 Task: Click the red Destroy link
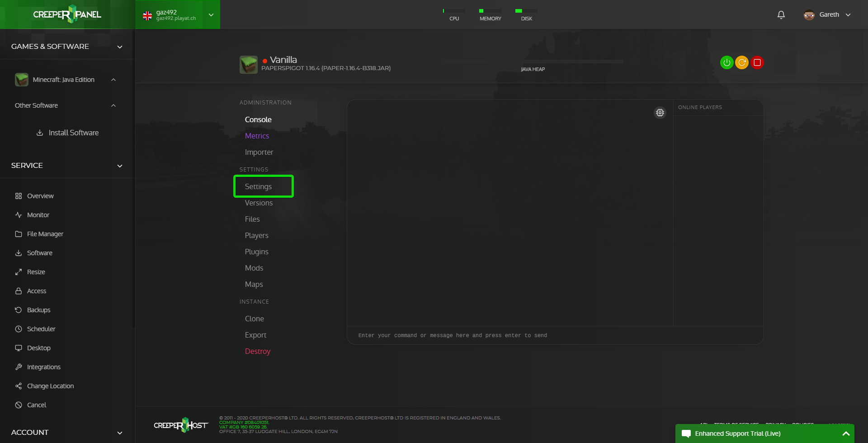258,351
